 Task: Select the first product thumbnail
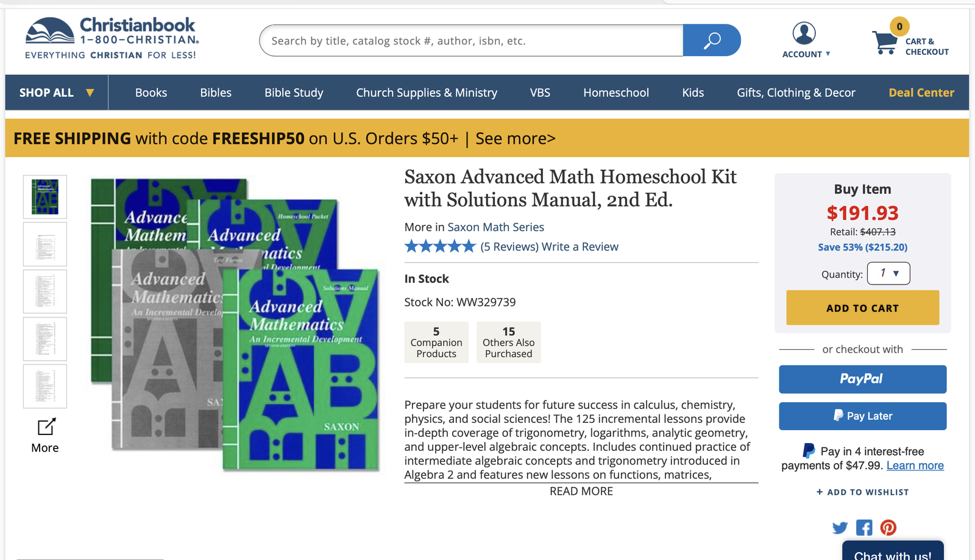tap(45, 197)
